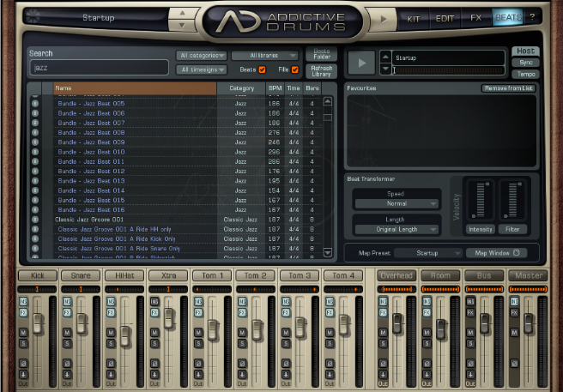
Task: Open the Original Length dropdown
Action: 397,229
